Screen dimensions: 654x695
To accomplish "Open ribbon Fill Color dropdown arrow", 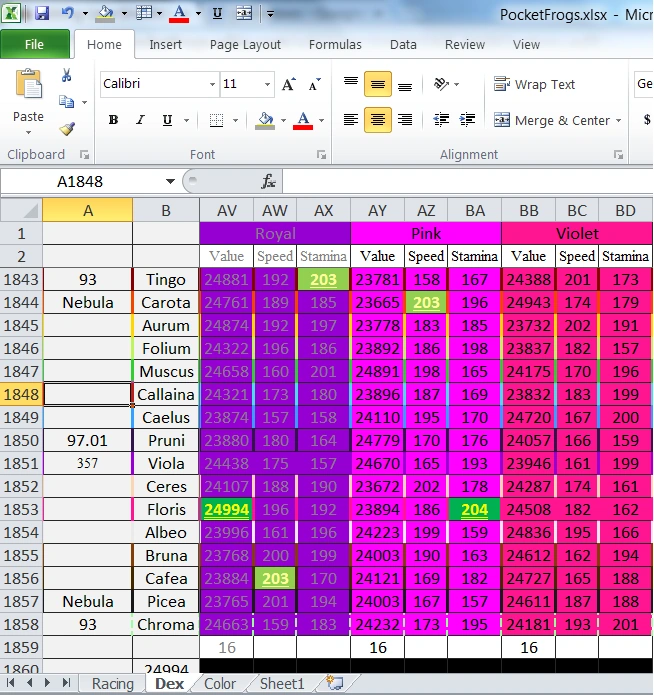I will coord(283,121).
